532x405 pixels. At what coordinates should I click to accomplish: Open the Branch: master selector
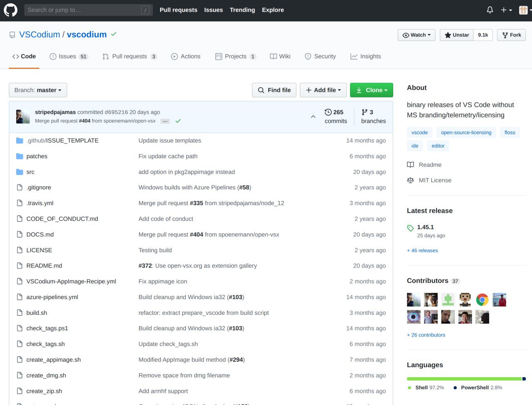coord(38,90)
